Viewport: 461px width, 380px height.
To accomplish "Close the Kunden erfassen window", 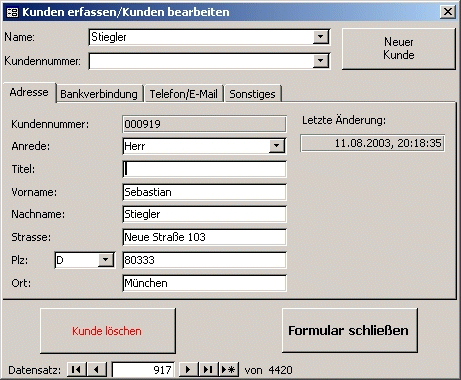I will click(448, 12).
